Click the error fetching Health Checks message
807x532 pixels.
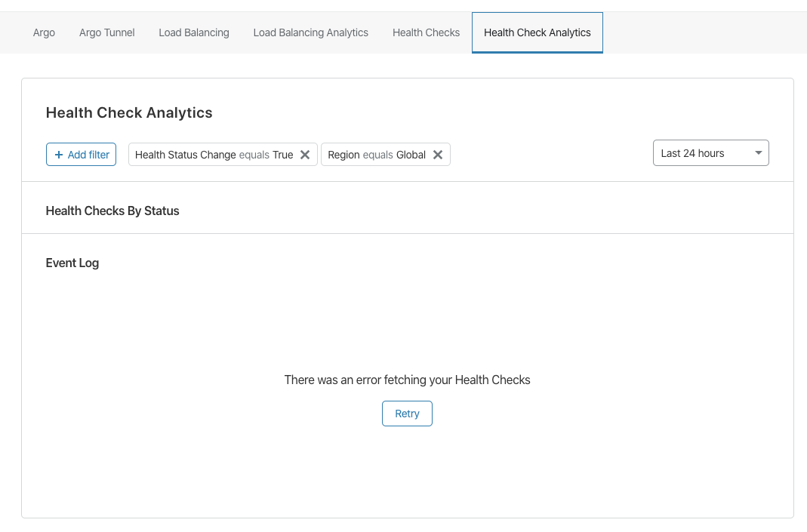[407, 380]
